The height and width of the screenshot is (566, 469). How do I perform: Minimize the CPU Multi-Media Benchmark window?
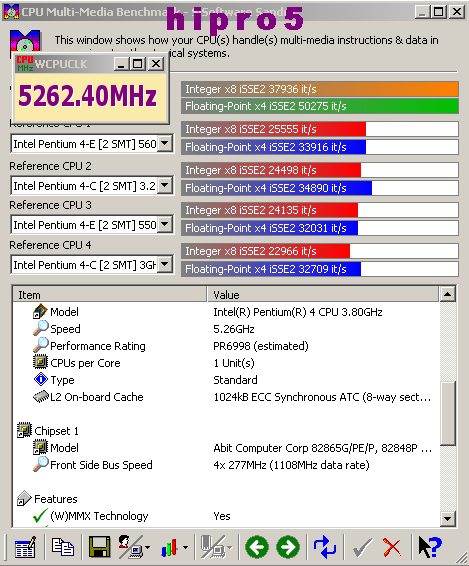pos(422,12)
